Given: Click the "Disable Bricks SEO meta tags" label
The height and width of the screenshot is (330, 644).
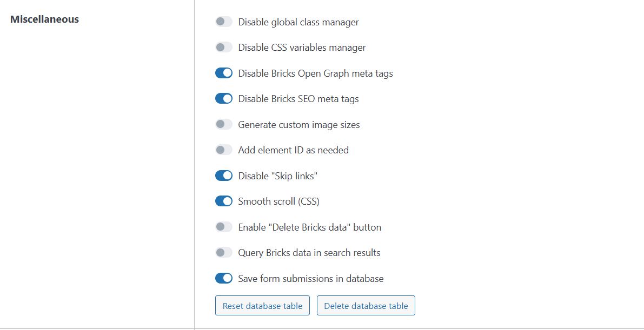Looking at the screenshot, I should click(298, 99).
